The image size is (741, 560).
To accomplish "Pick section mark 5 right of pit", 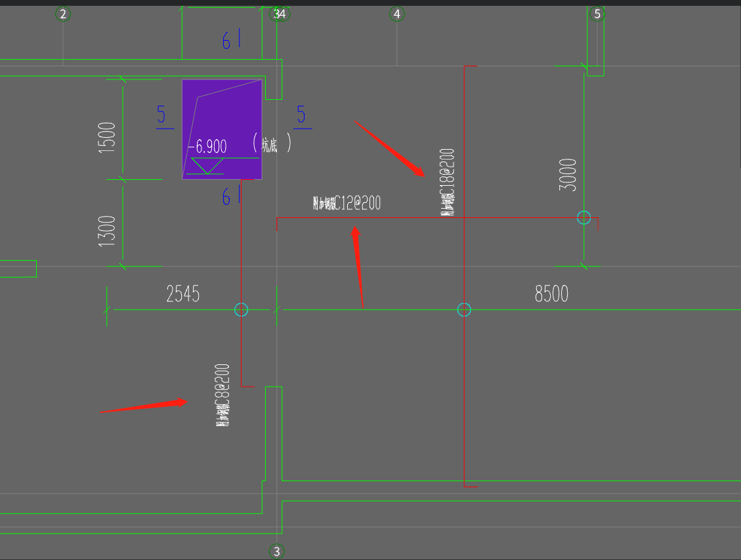I will [301, 114].
